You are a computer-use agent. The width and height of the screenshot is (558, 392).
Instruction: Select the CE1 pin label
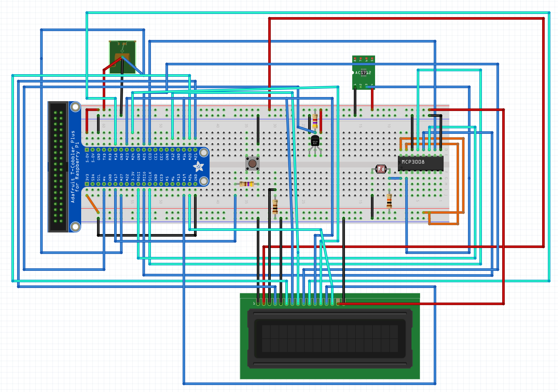155,156
